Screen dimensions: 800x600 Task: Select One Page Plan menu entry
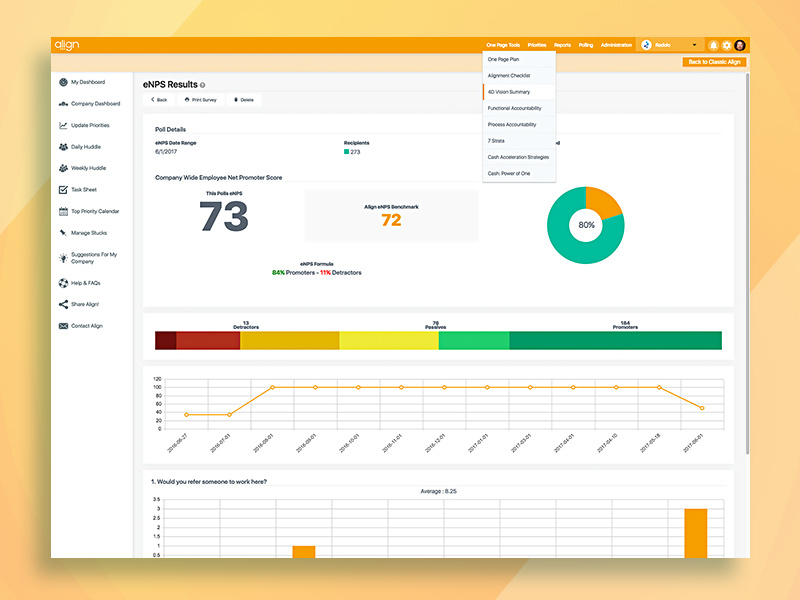pyautogui.click(x=519, y=60)
